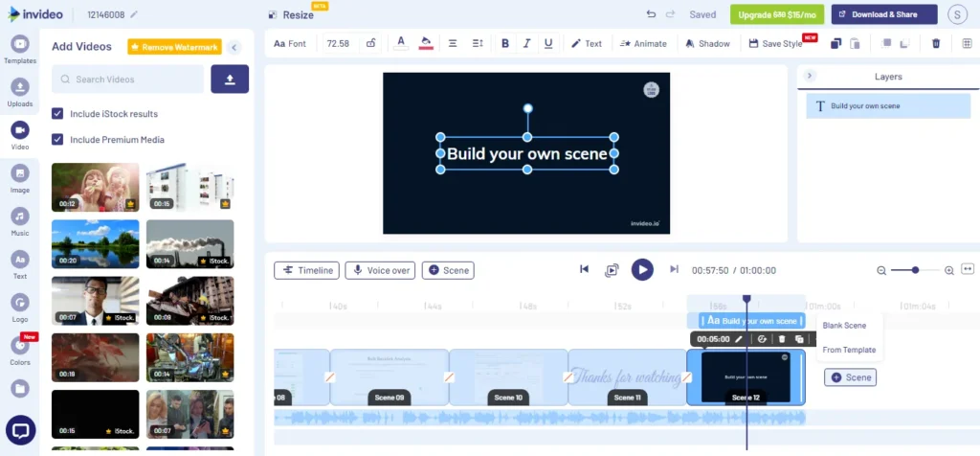980x456 pixels.
Task: Click Remove Watermark button
Action: [174, 47]
